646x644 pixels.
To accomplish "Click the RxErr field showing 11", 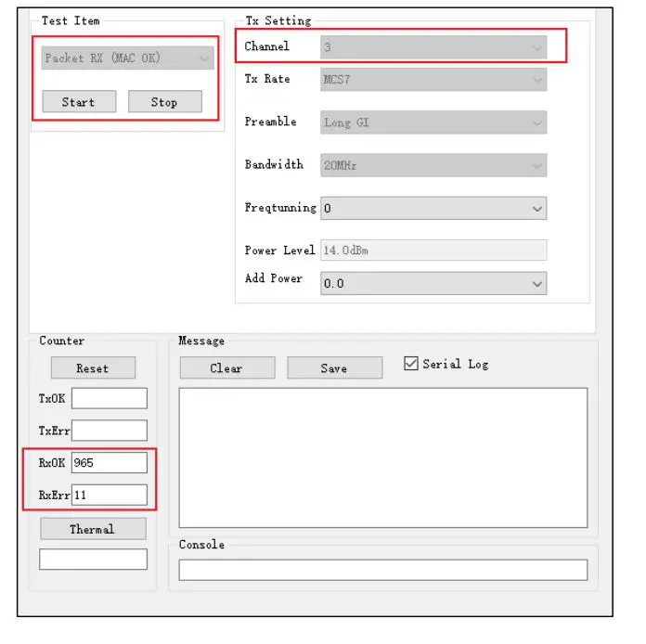I will [x=110, y=495].
